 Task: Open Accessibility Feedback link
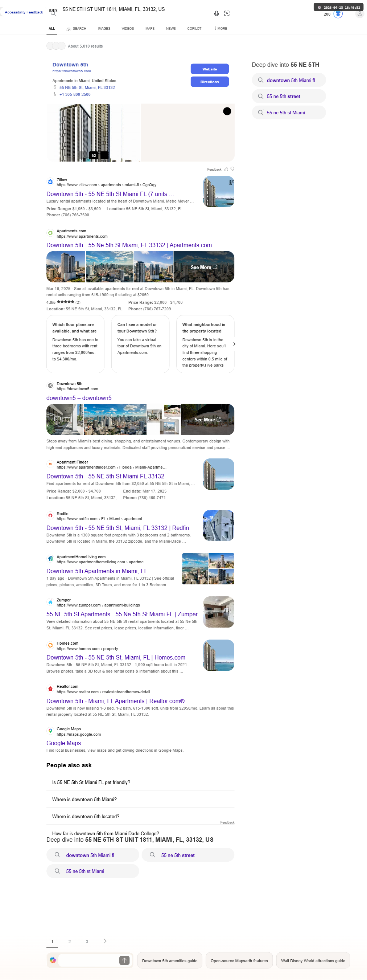pos(24,12)
